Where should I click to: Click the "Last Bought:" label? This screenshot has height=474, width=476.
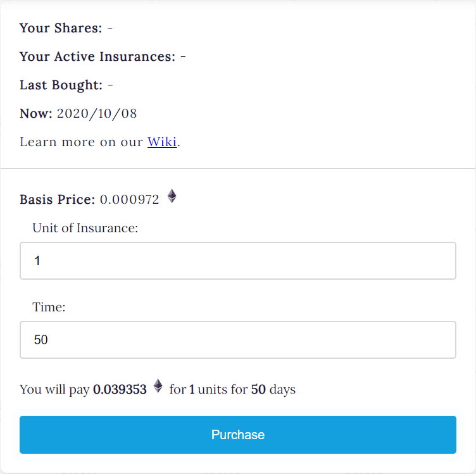[x=61, y=85]
